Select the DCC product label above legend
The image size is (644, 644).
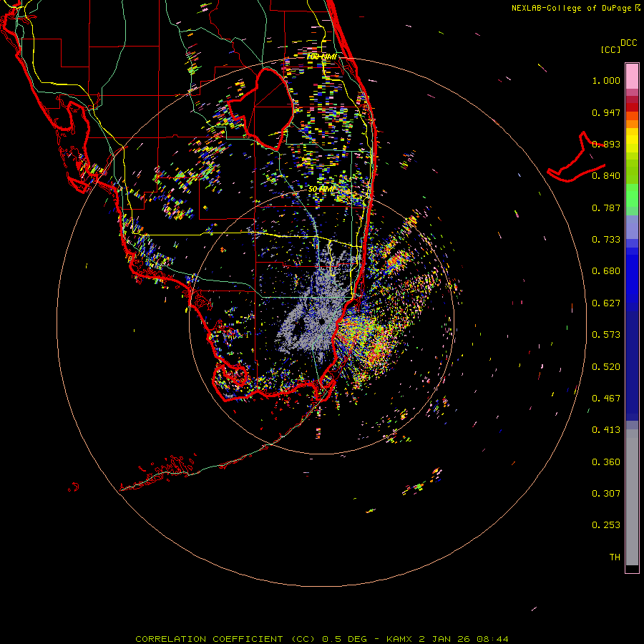tap(628, 43)
